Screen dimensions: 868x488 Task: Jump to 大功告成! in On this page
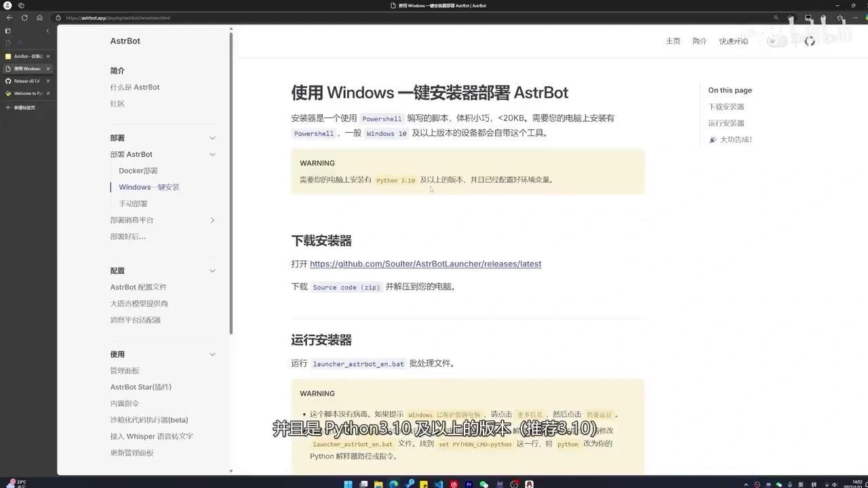point(730,140)
